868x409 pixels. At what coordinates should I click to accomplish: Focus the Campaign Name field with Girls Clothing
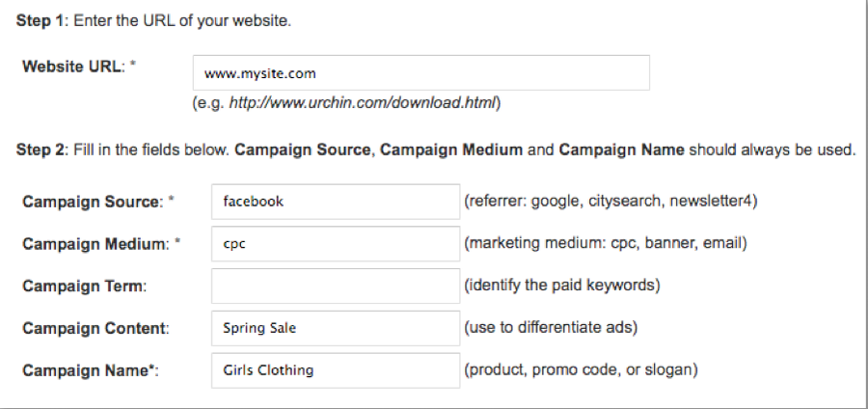pos(335,369)
